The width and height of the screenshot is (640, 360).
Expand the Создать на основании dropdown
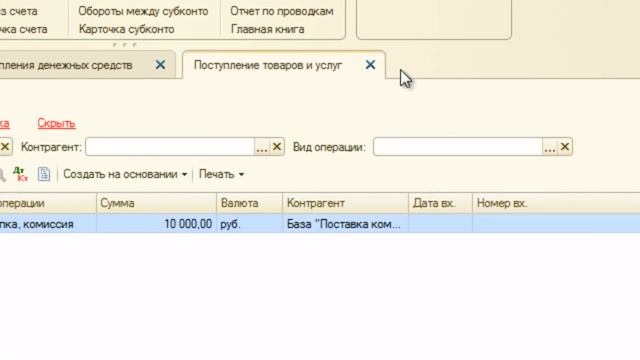click(x=125, y=174)
